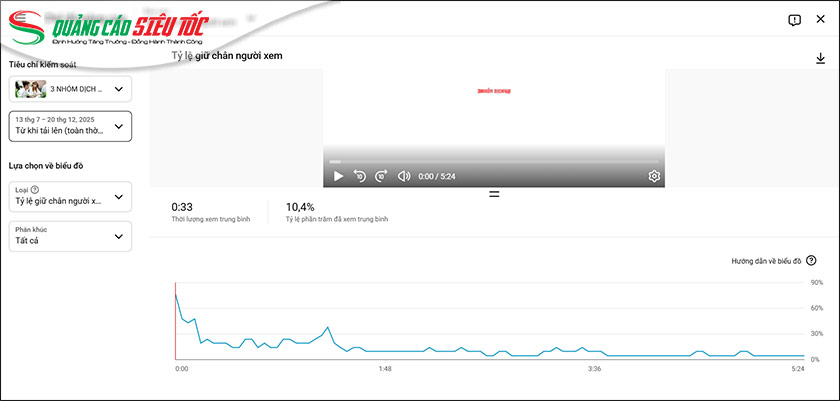Send feedback using the exclamation icon

pos(794,19)
